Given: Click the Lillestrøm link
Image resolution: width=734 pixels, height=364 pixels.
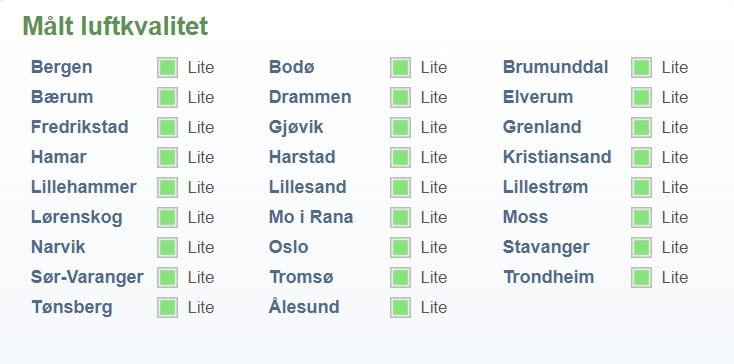Looking at the screenshot, I should [545, 187].
